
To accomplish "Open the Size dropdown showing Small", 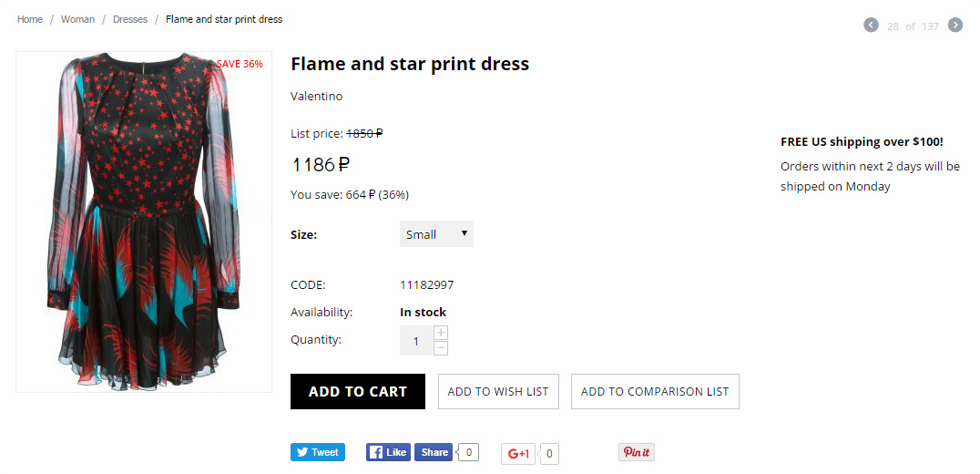I will click(436, 234).
